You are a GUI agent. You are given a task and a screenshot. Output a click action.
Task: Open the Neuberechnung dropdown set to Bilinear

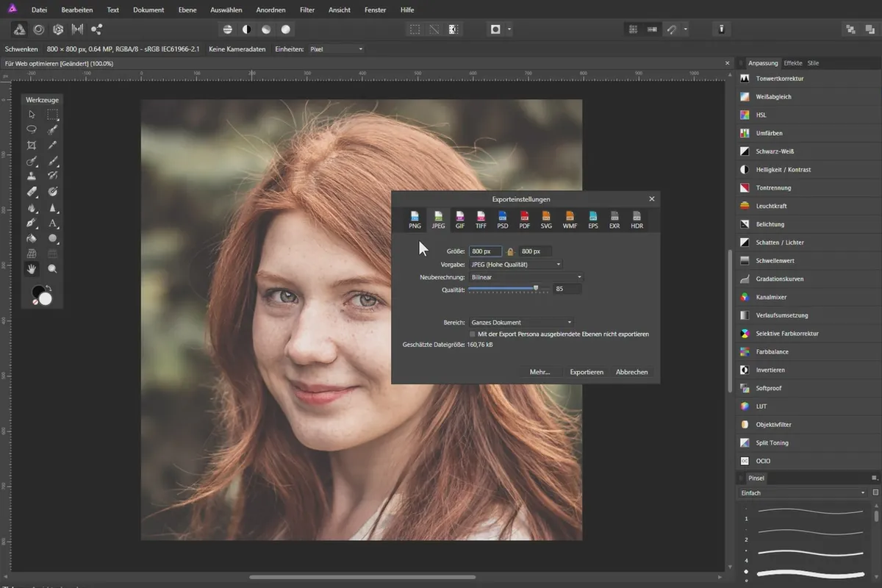coord(526,277)
